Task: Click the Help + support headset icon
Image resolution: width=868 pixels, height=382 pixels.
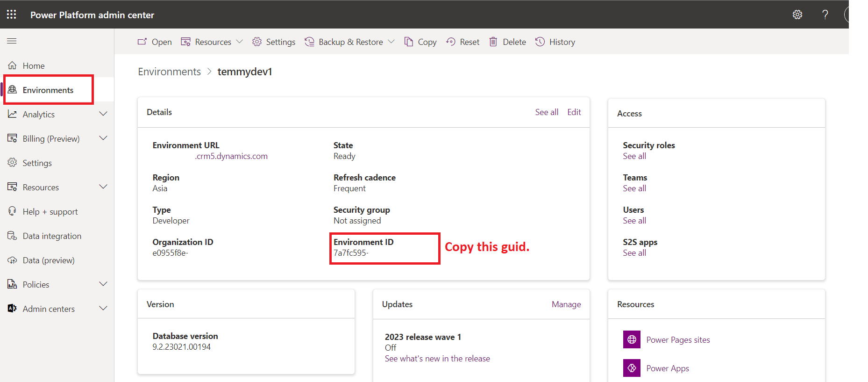Action: point(12,211)
